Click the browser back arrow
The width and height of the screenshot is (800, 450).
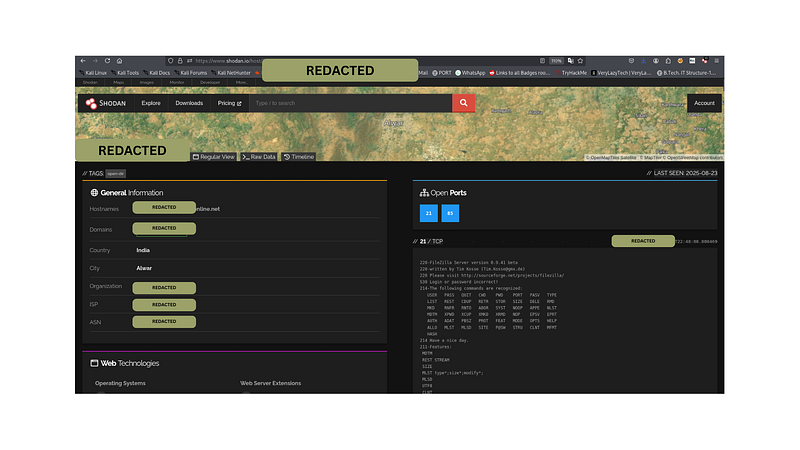(83, 61)
